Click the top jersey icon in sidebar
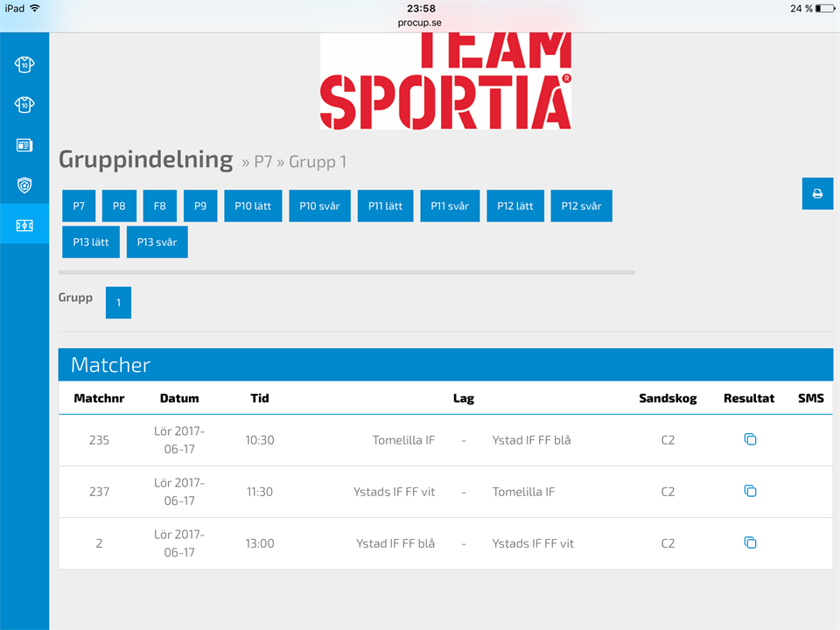 (24, 64)
